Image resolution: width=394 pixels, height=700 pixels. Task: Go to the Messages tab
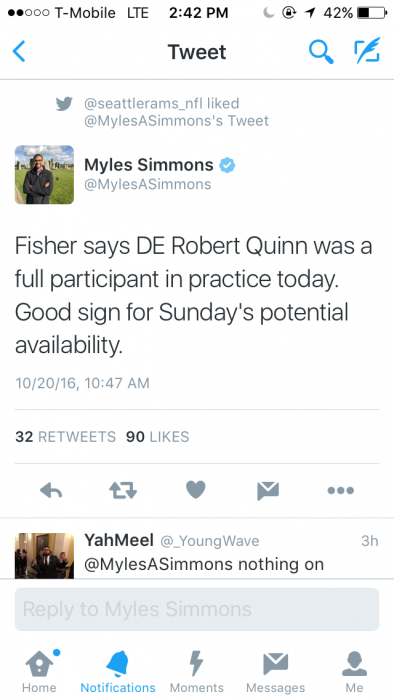pos(275,671)
